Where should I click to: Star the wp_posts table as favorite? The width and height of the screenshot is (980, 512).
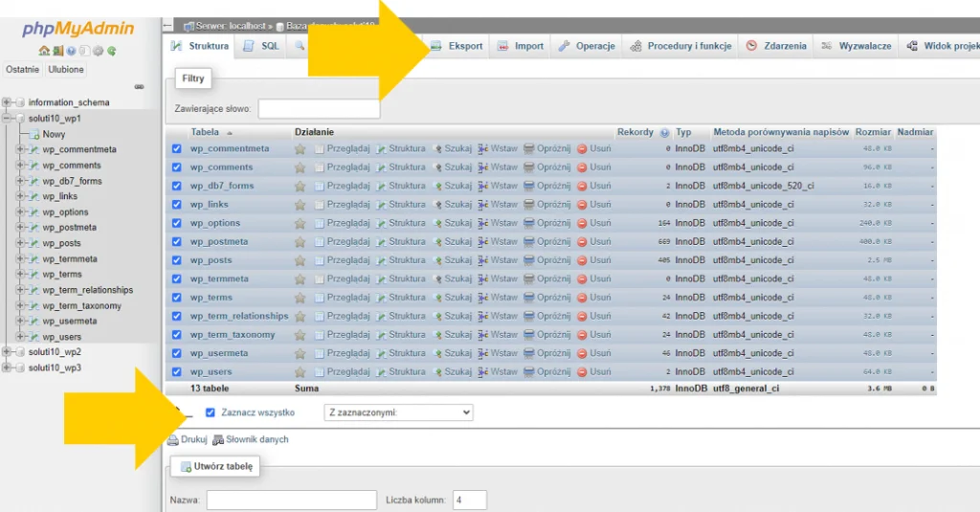300,260
